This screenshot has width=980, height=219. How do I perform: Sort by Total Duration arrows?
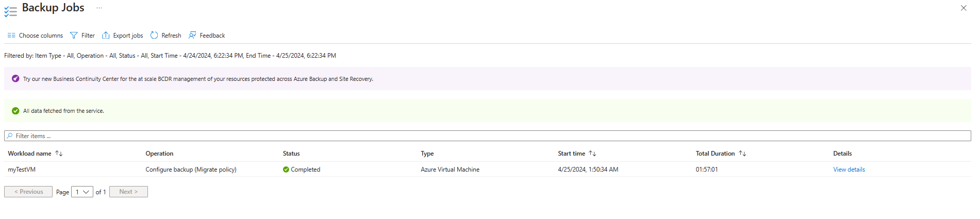pyautogui.click(x=742, y=154)
